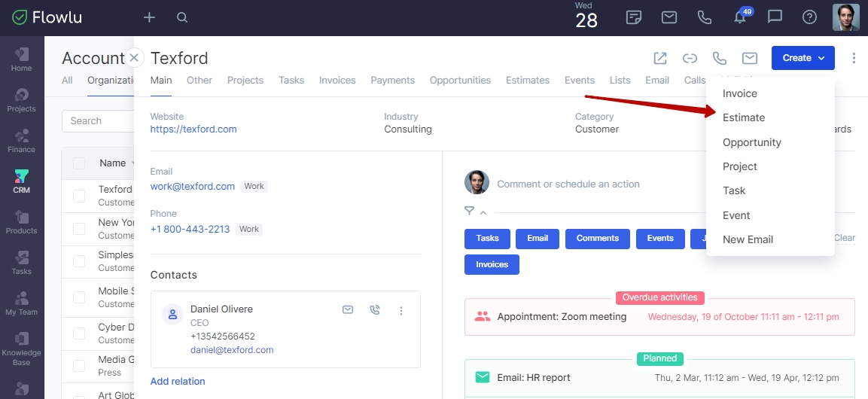868x399 pixels.
Task: Toggle the Tasks activity filter
Action: click(x=487, y=239)
